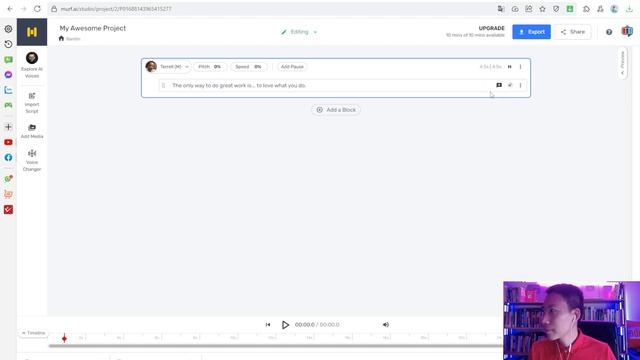This screenshot has height=360, width=640.
Task: Click the blue Export button
Action: [531, 32]
